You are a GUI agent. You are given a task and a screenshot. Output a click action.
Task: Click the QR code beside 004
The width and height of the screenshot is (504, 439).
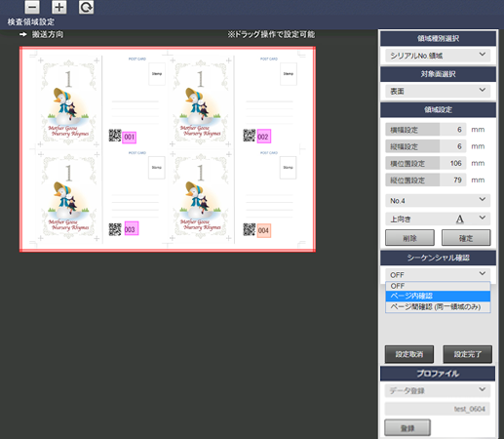[250, 229]
